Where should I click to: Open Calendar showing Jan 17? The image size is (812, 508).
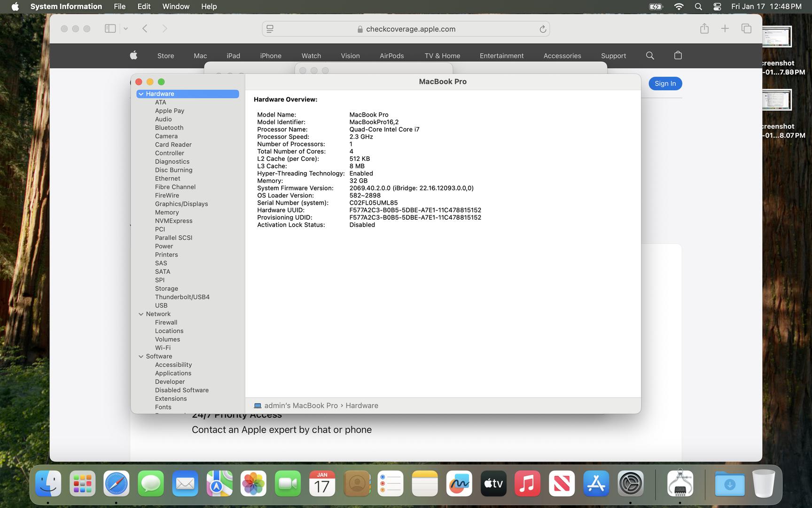click(322, 484)
